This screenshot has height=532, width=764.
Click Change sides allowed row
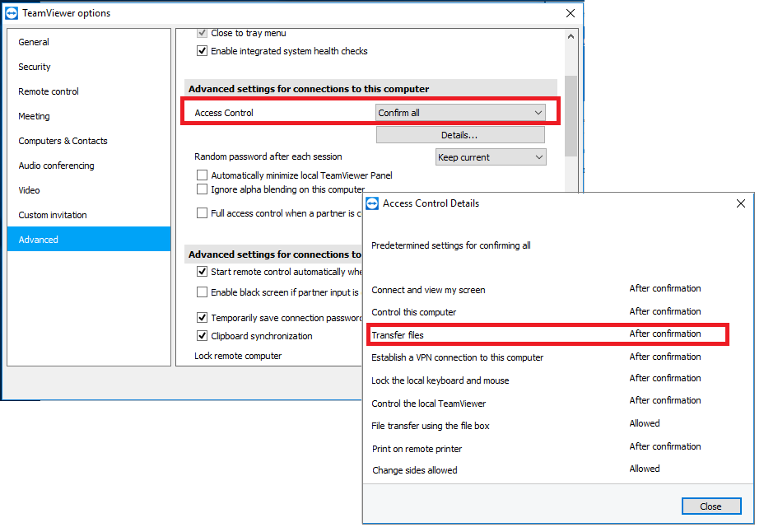536,469
